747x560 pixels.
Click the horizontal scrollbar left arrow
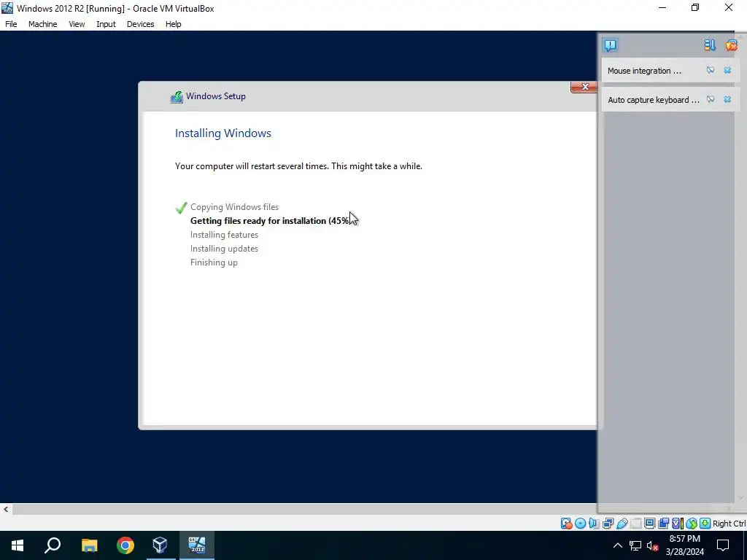6,509
